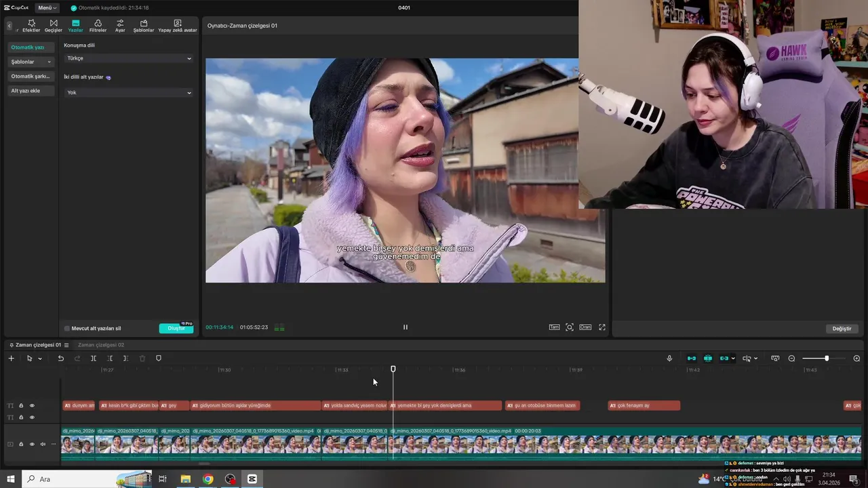Adjust timeline zoom slider handle

tap(827, 359)
